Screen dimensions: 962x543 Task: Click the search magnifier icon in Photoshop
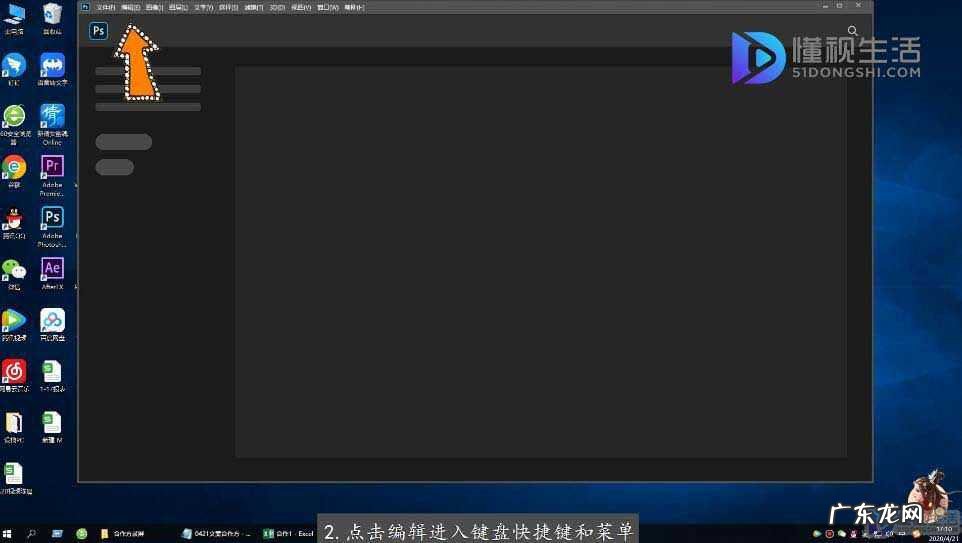pyautogui.click(x=852, y=31)
